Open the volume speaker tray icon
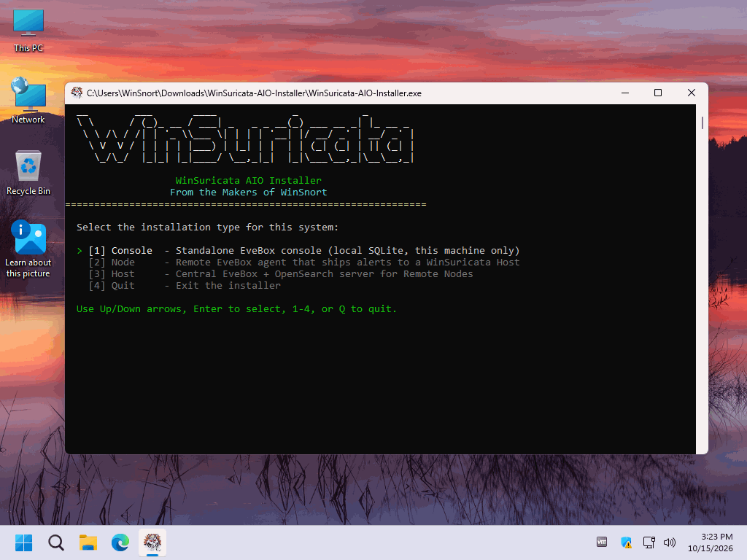 coord(670,542)
